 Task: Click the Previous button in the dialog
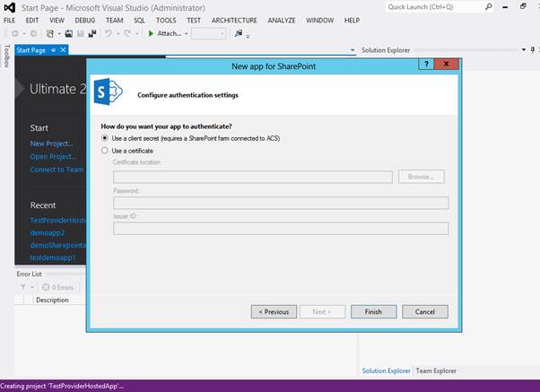274,312
